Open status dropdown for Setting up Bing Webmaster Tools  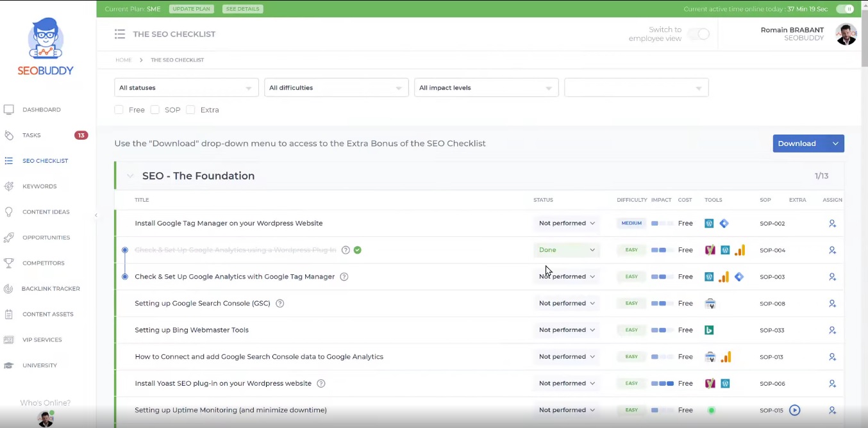click(567, 330)
